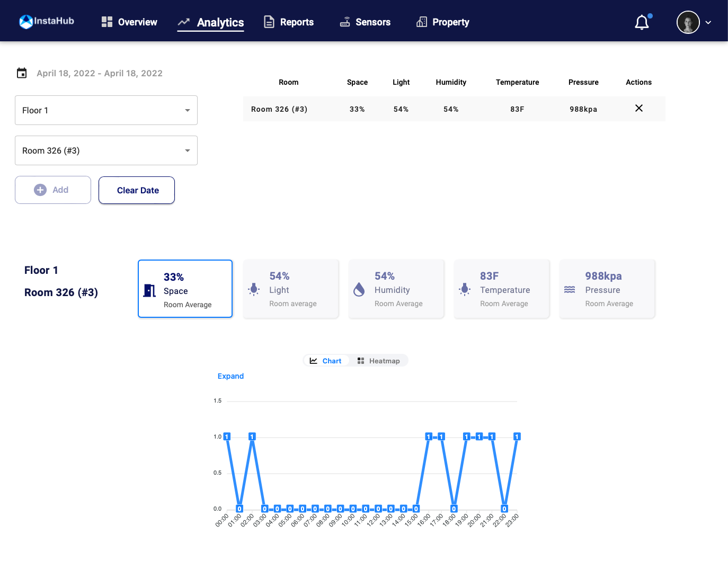Open the Sensors tab
728x562 pixels.
pos(365,22)
